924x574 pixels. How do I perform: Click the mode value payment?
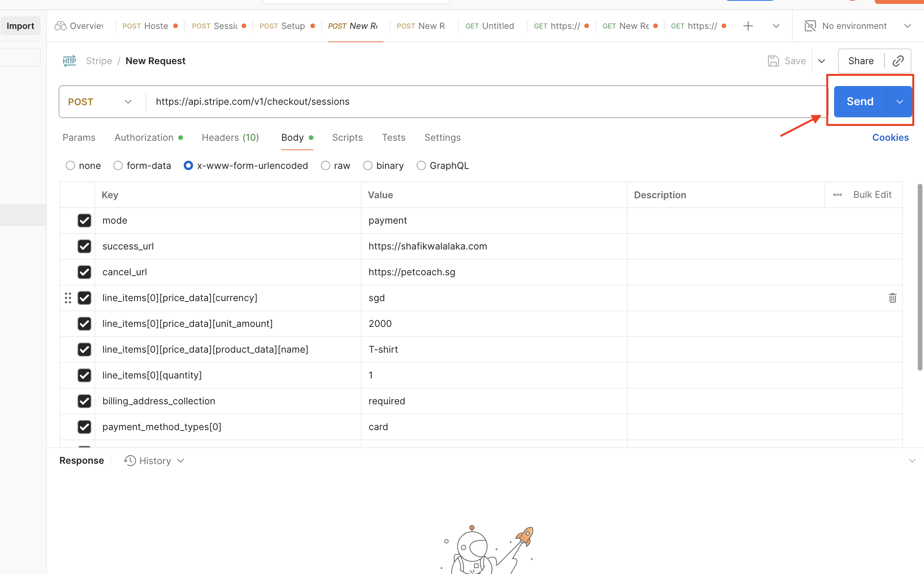pyautogui.click(x=387, y=221)
